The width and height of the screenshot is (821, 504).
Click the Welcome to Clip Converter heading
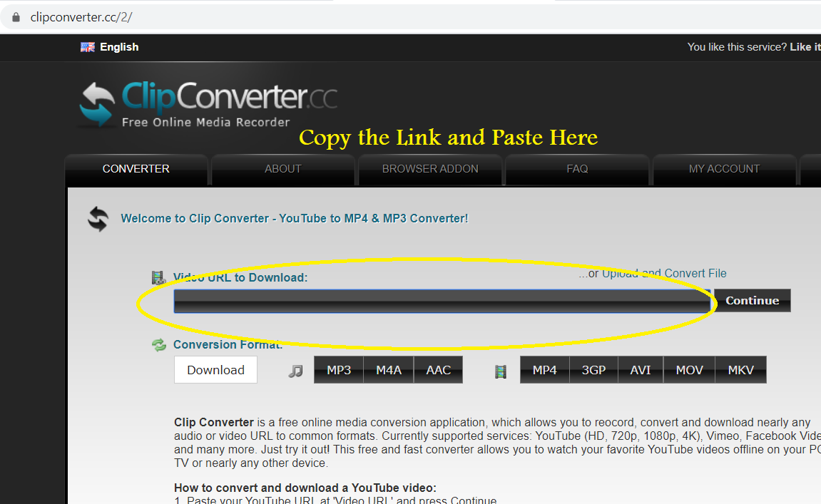point(295,218)
